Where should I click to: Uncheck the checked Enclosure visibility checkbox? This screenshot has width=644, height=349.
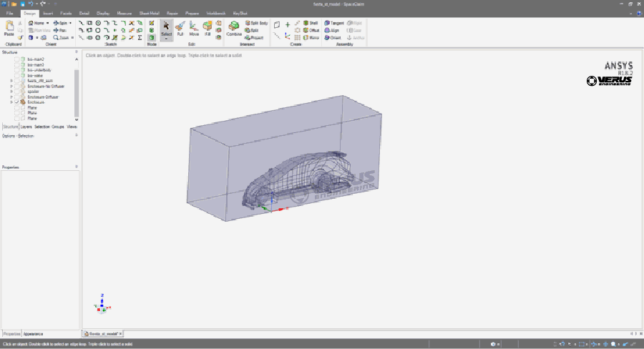point(17,102)
